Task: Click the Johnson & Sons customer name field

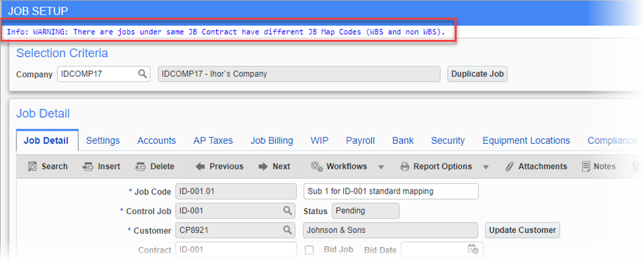Action: (390, 230)
